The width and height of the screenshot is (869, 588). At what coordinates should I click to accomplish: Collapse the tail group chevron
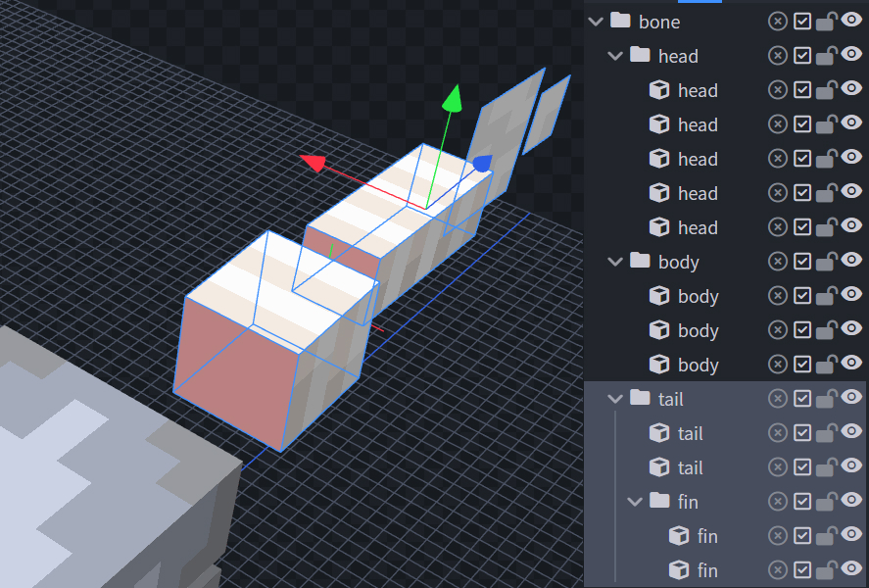tap(615, 399)
